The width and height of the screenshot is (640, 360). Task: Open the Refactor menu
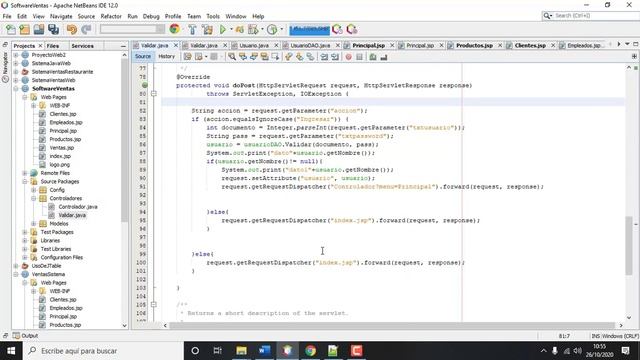click(x=111, y=16)
